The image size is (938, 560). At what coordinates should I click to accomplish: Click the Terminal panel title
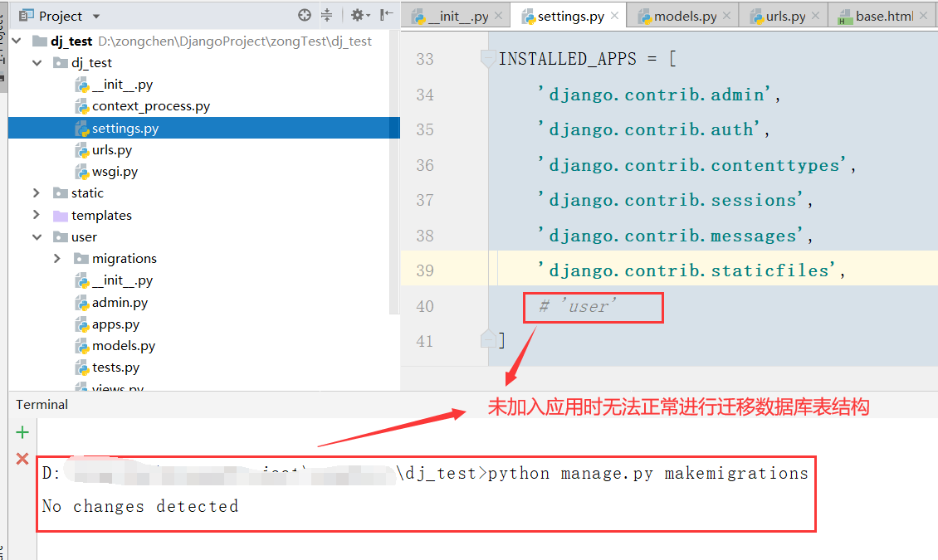[x=42, y=405]
